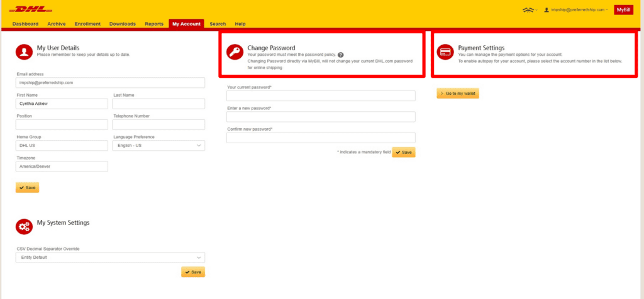
Task: Click the Payment Settings card icon
Action: pyautogui.click(x=445, y=52)
